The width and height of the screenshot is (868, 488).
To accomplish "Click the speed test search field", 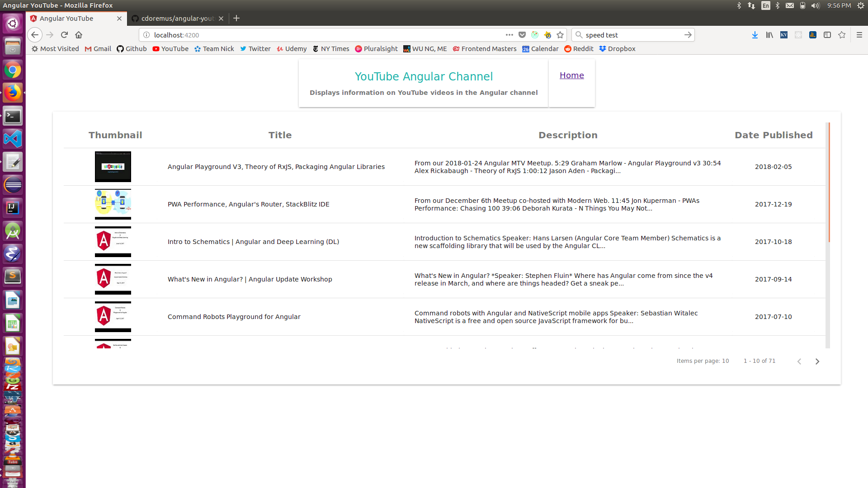I will pyautogui.click(x=631, y=35).
